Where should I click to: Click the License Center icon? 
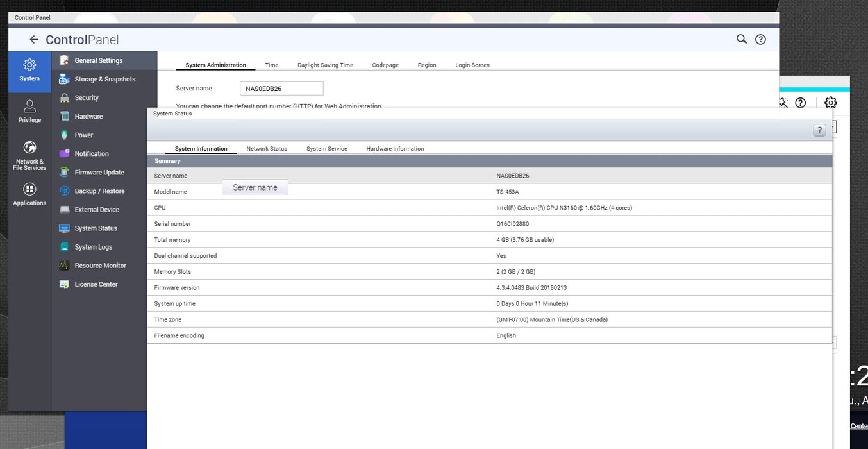pos(64,284)
